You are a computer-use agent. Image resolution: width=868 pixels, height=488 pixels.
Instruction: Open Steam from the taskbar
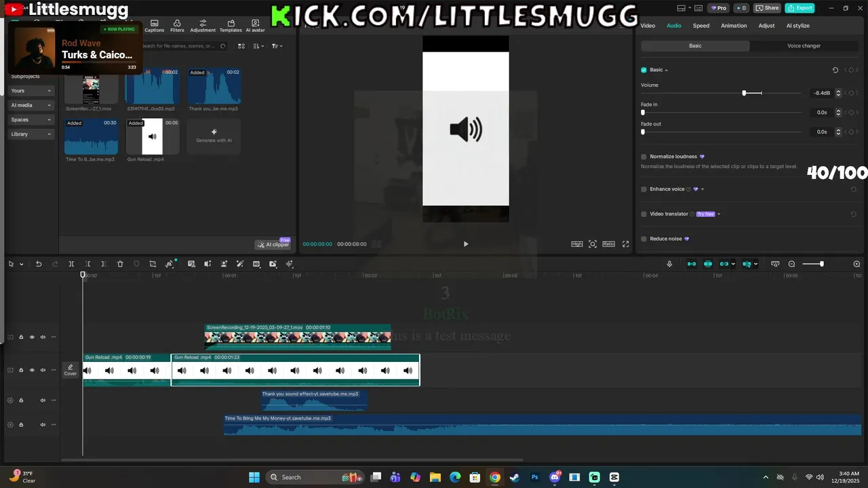[x=515, y=477]
